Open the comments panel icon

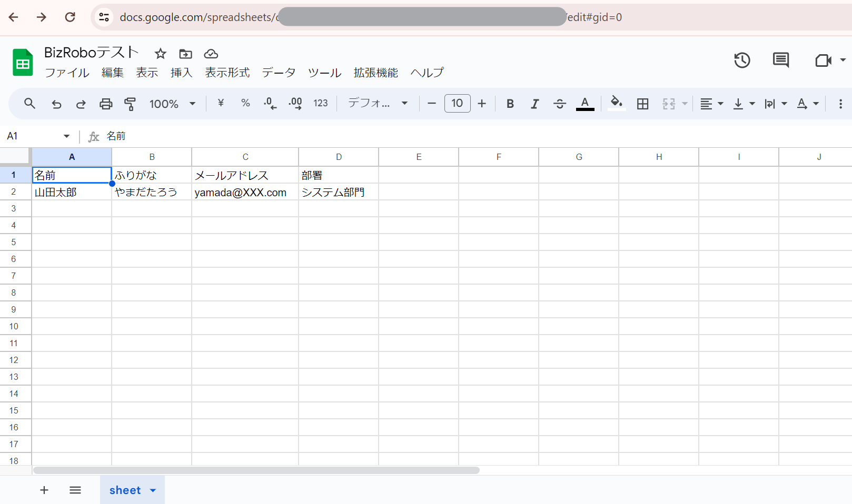click(x=781, y=61)
